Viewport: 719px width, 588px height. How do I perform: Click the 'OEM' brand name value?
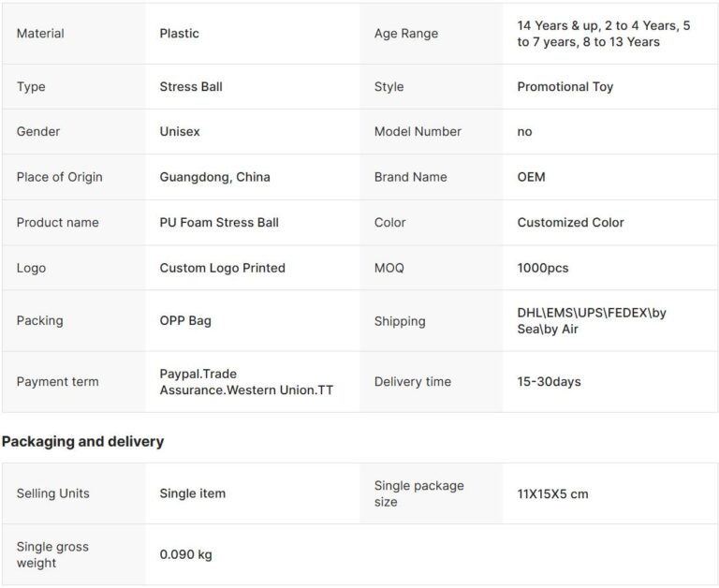(531, 177)
